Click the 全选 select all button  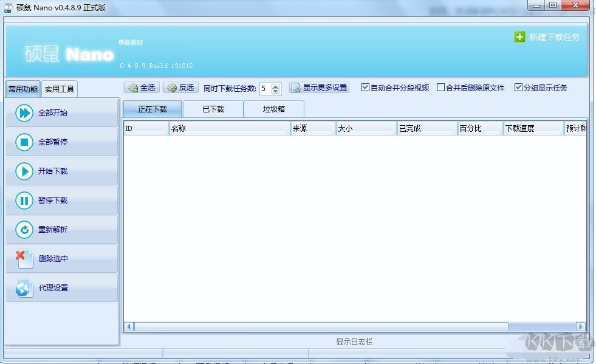pos(142,88)
